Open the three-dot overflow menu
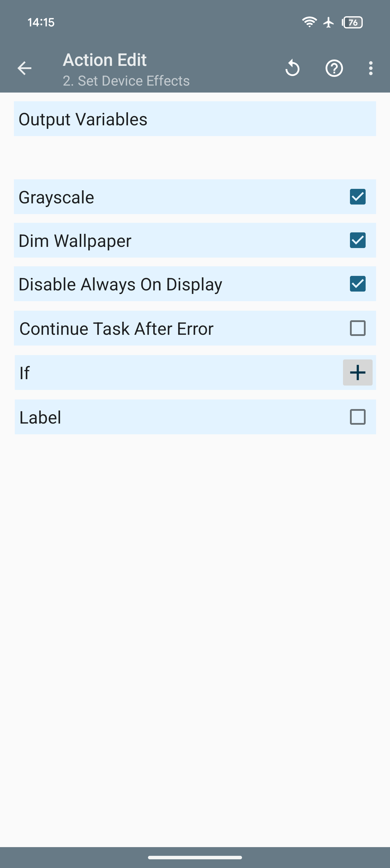This screenshot has height=868, width=390. pos(371,68)
